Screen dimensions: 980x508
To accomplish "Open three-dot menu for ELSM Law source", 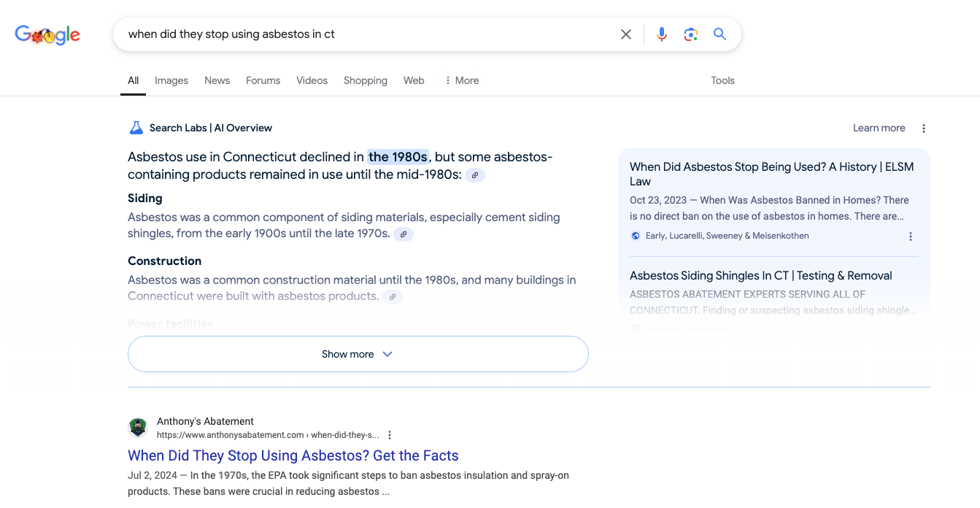I will (x=911, y=236).
